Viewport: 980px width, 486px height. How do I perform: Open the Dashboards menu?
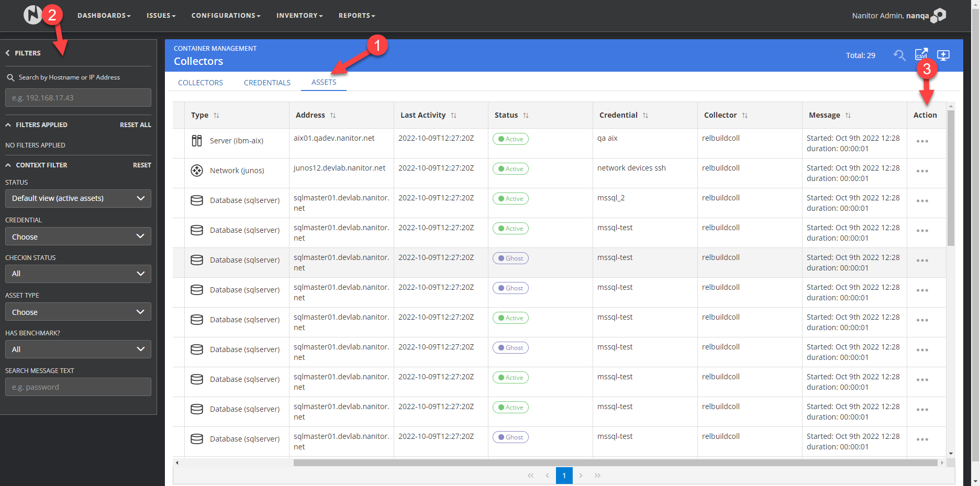[x=104, y=16]
